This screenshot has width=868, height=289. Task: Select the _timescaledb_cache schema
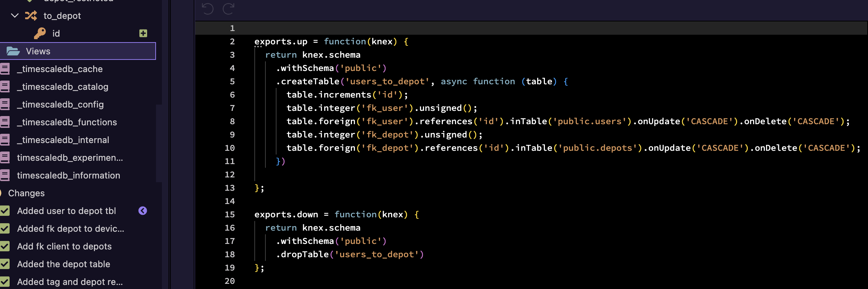click(x=60, y=69)
